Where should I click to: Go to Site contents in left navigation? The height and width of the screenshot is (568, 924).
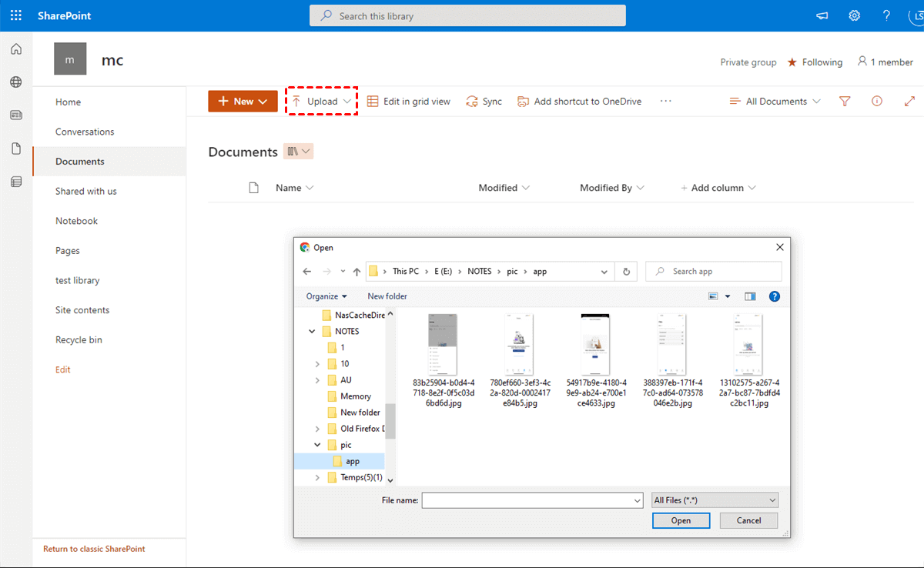(82, 310)
